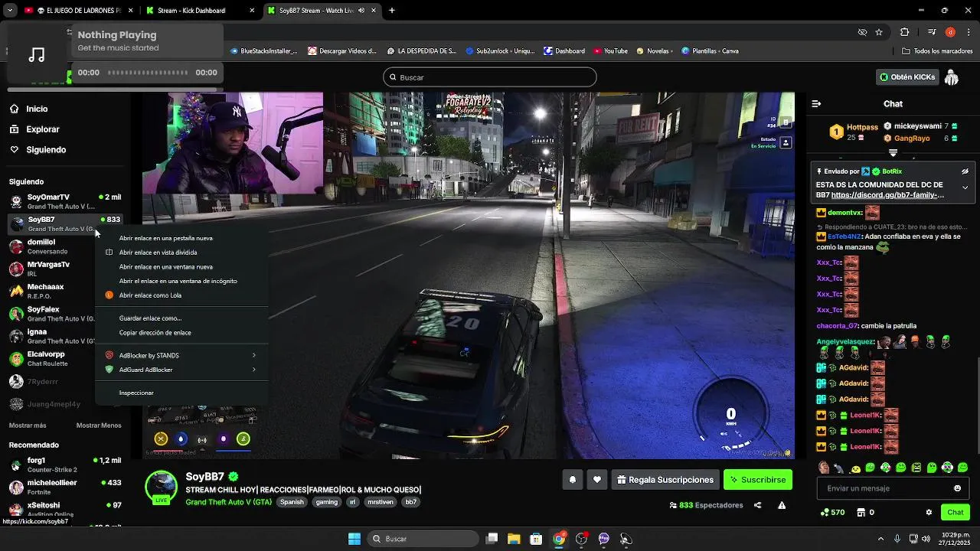This screenshot has width=980, height=551.
Task: Open the Mechaaax channel avatar
Action: (x=16, y=292)
